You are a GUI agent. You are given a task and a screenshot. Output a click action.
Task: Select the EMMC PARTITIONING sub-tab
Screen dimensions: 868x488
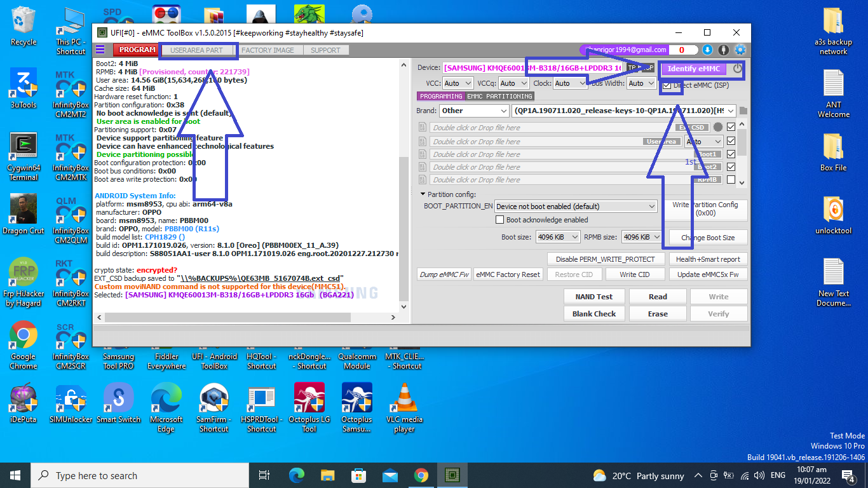[499, 96]
